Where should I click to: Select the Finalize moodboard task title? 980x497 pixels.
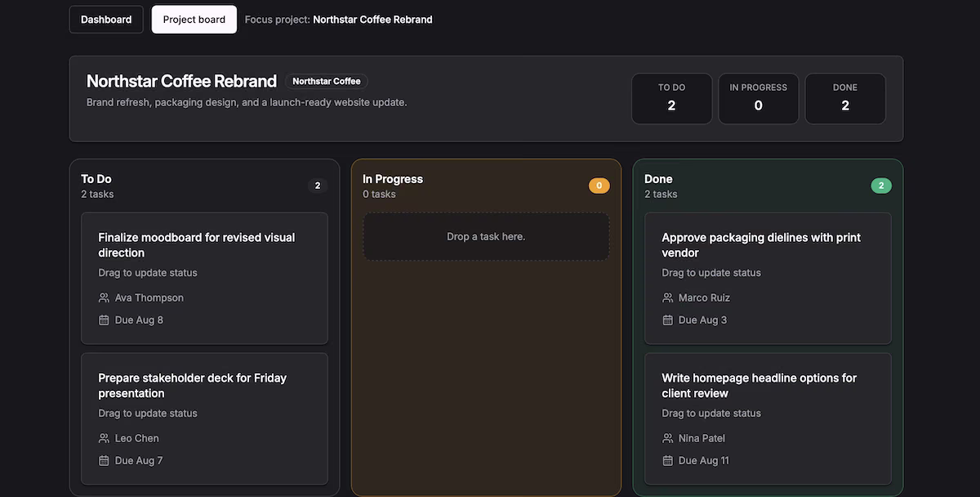(197, 245)
